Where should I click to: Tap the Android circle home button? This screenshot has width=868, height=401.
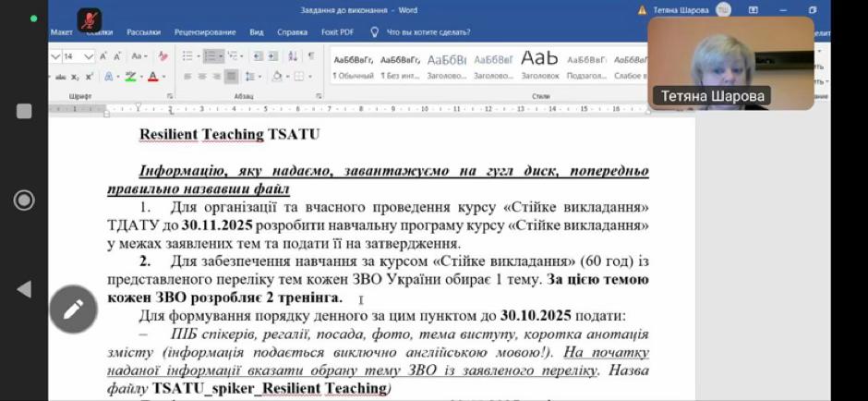pyautogui.click(x=24, y=200)
